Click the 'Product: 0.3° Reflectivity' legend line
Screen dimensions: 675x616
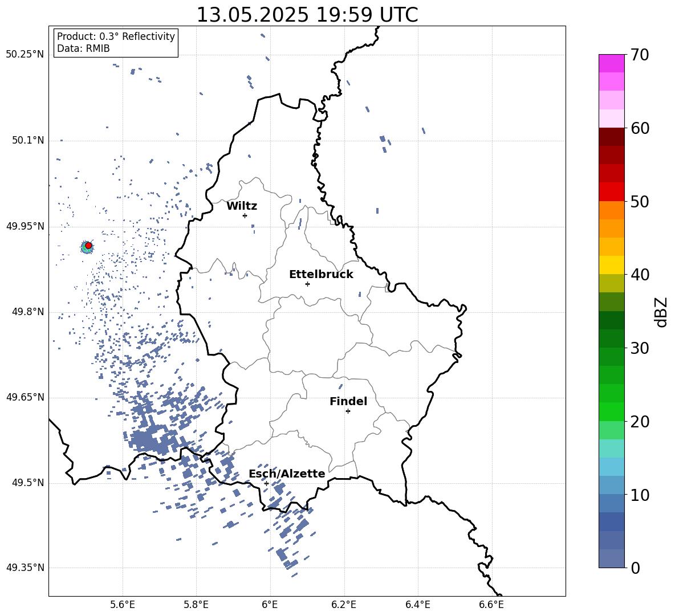click(x=116, y=36)
